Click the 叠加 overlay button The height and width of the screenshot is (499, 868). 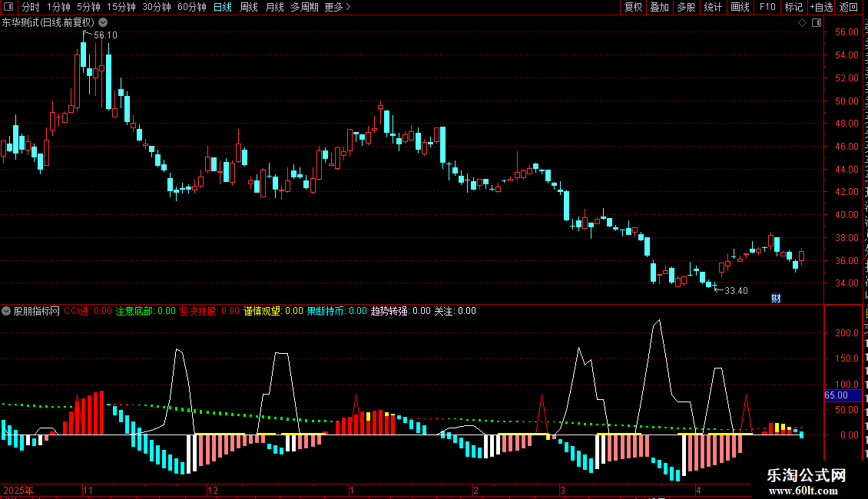tap(659, 7)
